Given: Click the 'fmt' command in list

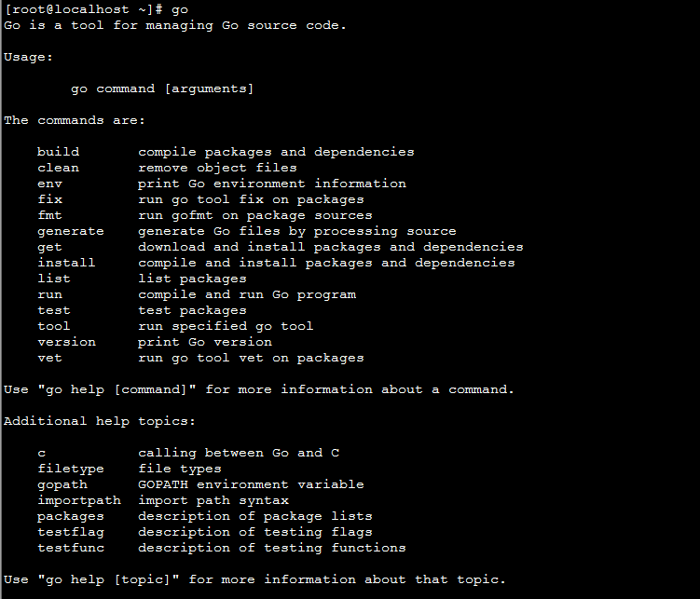Looking at the screenshot, I should pos(49,215).
